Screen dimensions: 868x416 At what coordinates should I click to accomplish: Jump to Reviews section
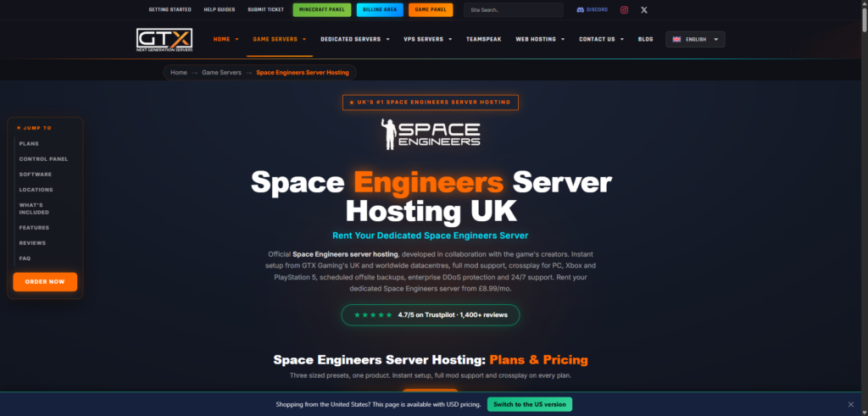[x=33, y=243]
